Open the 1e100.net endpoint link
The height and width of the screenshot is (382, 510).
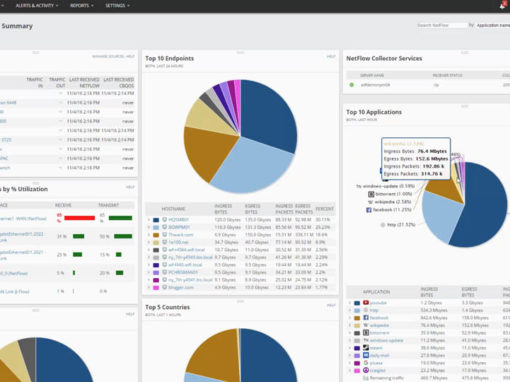(x=178, y=242)
